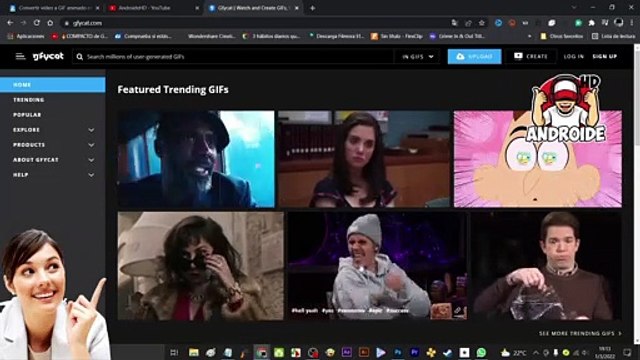The image size is (640, 360).
Task: Open the Otros favoritos bookmarks folder
Action: [561, 36]
